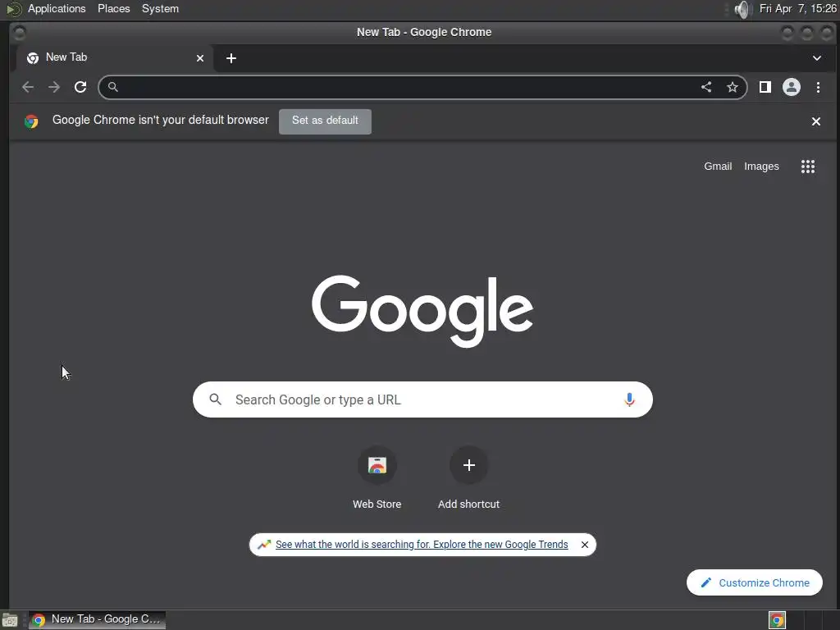Click the Chrome icon in the bottom-right tray
This screenshot has width=840, height=630.
tap(777, 620)
